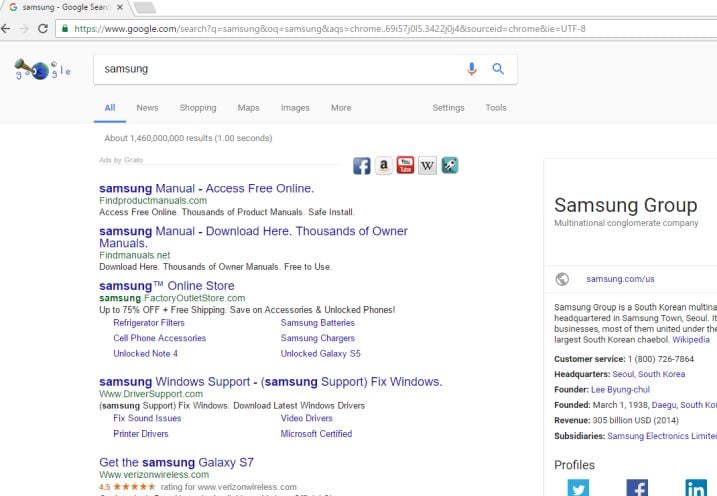Open the samsung Online Store ad
The height and width of the screenshot is (496, 717).
pos(166,286)
